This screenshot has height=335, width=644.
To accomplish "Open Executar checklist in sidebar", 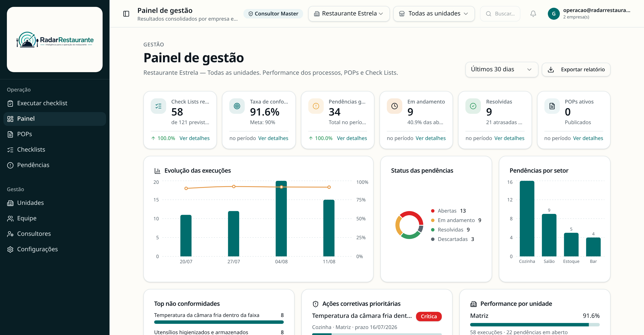I will 55,103.
